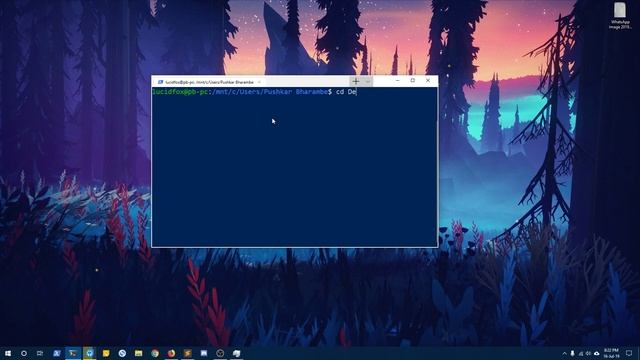Open the clock and date in taskbar

611,353
